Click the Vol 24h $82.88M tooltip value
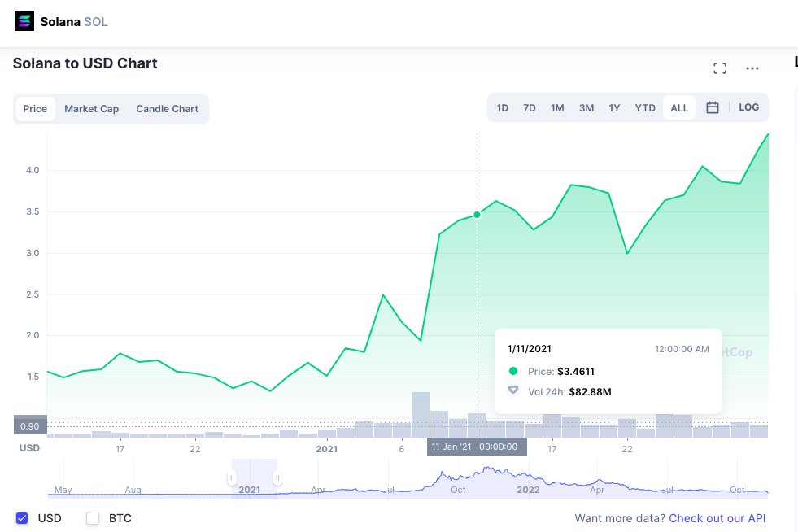 click(x=590, y=392)
